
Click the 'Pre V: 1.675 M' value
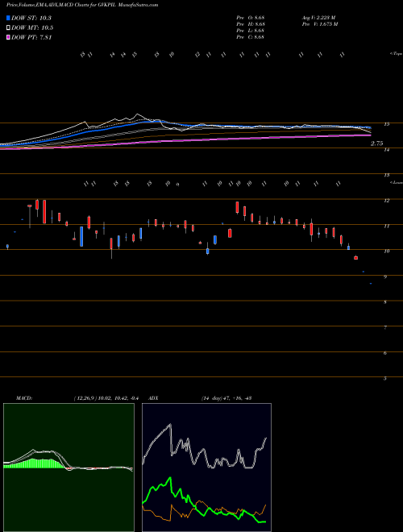[320, 24]
